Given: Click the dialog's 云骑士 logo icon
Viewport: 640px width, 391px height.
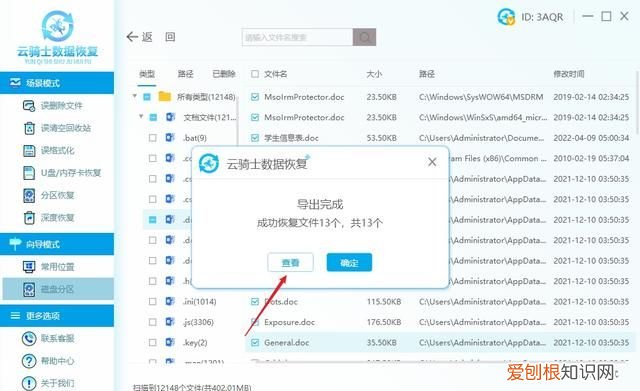Looking at the screenshot, I should tap(209, 163).
